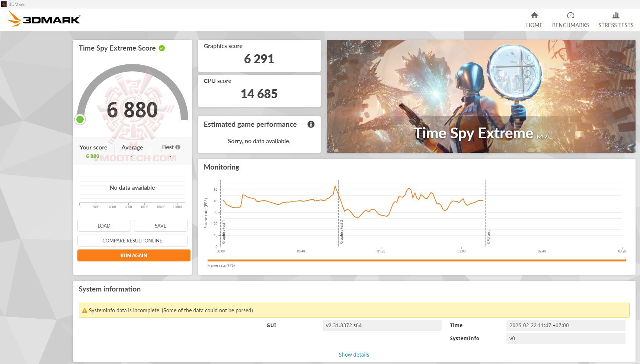Click LOAD to open a saved result
This screenshot has height=364, width=640.
[104, 225]
